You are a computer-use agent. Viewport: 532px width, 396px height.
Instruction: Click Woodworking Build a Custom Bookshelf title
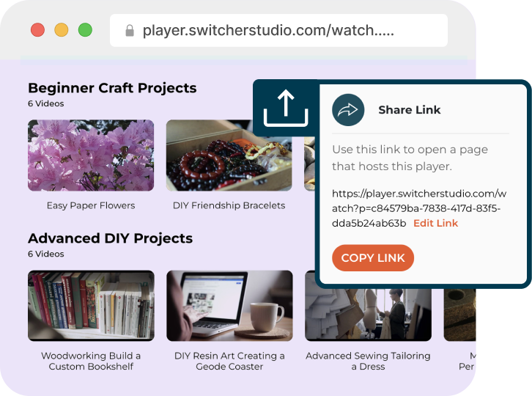[91, 361]
